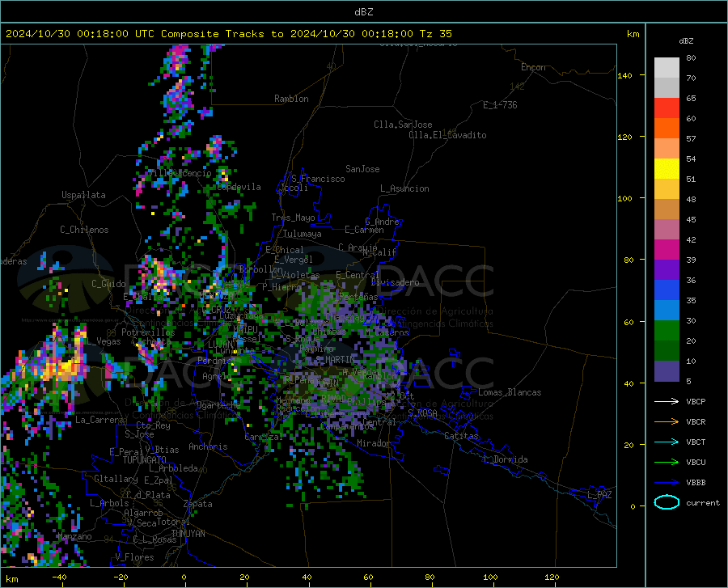Click the blue VBBB arrow in legend
Screen dimensions: 728x588
tap(667, 482)
